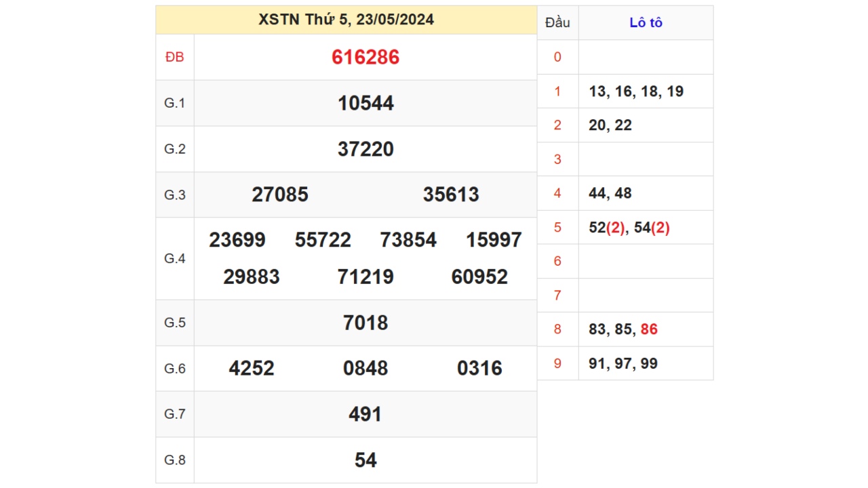This screenshot has height=488, width=868.
Task: Click head digit 7 in Đầu column
Action: pos(557,296)
